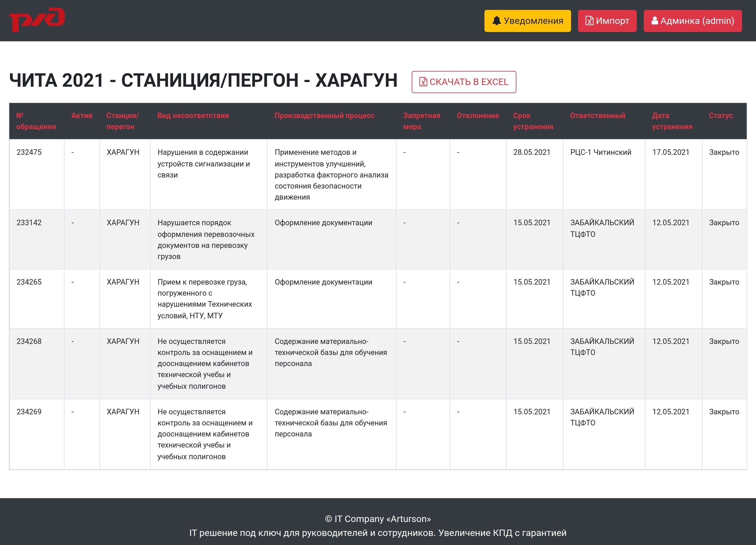Click the Ответственный column header
The image size is (756, 545).
(597, 116)
